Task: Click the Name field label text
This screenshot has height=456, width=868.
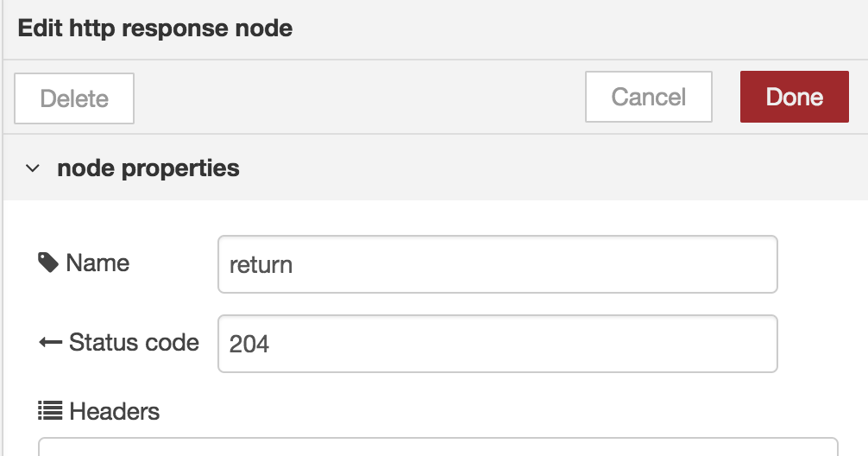Action: pos(97,263)
